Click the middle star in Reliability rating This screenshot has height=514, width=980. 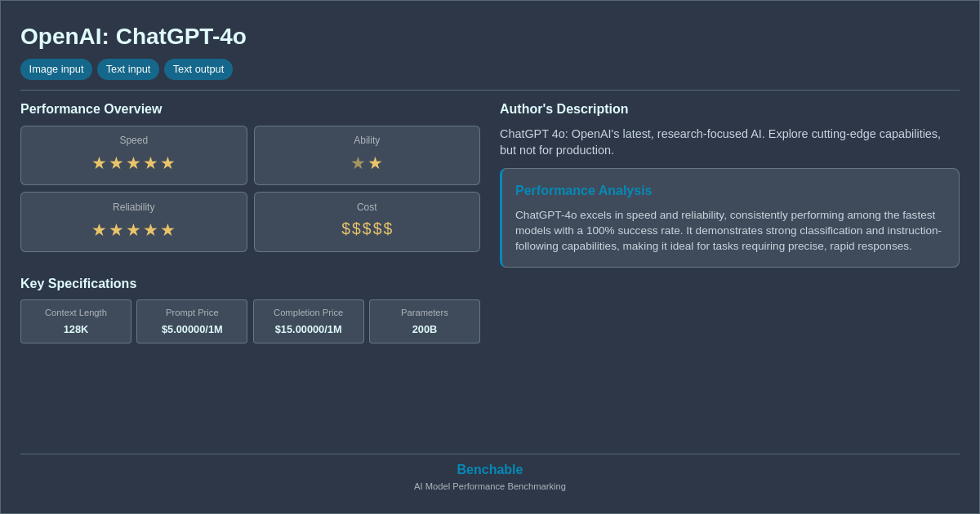(x=133, y=229)
